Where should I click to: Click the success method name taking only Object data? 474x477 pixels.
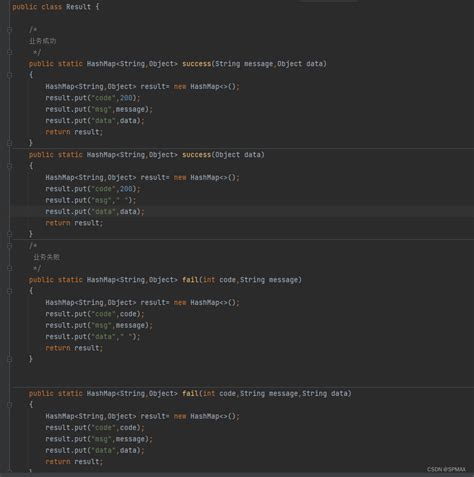(x=196, y=154)
